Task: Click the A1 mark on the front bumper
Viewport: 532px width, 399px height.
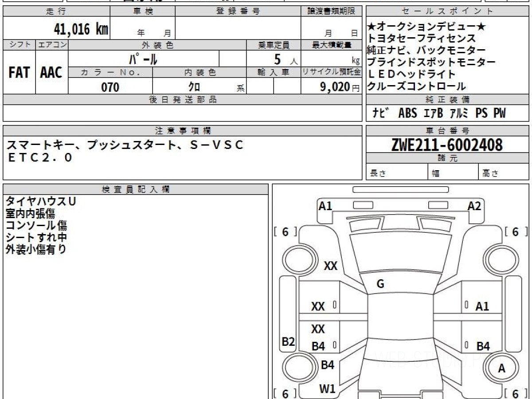Action: 325,206
